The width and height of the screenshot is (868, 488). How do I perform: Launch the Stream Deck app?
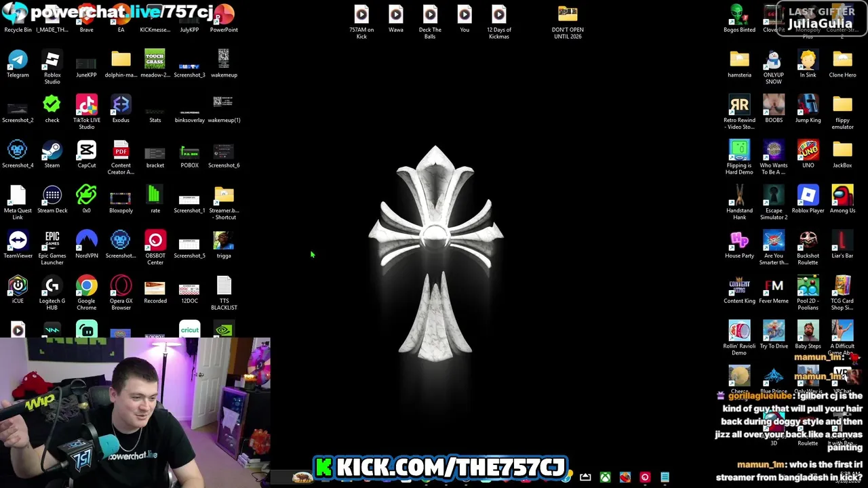52,199
